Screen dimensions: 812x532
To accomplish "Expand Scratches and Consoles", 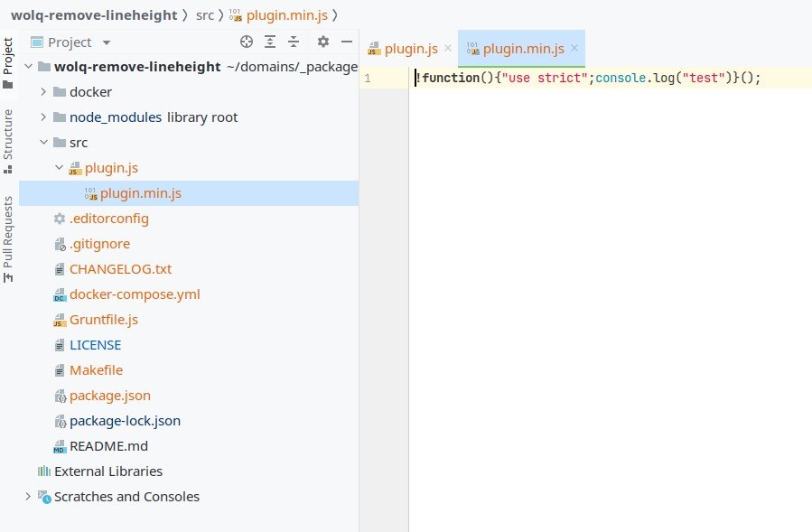I will coord(28,496).
